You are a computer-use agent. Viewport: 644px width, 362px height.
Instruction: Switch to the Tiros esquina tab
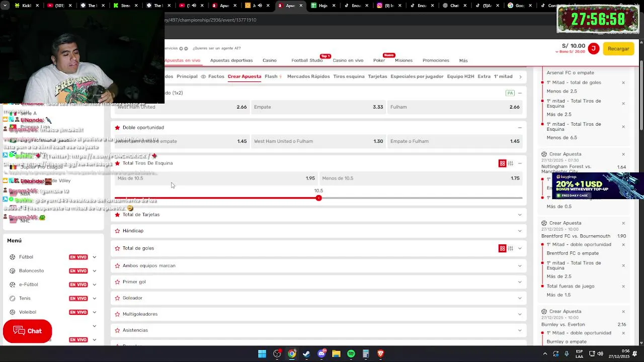(349, 76)
